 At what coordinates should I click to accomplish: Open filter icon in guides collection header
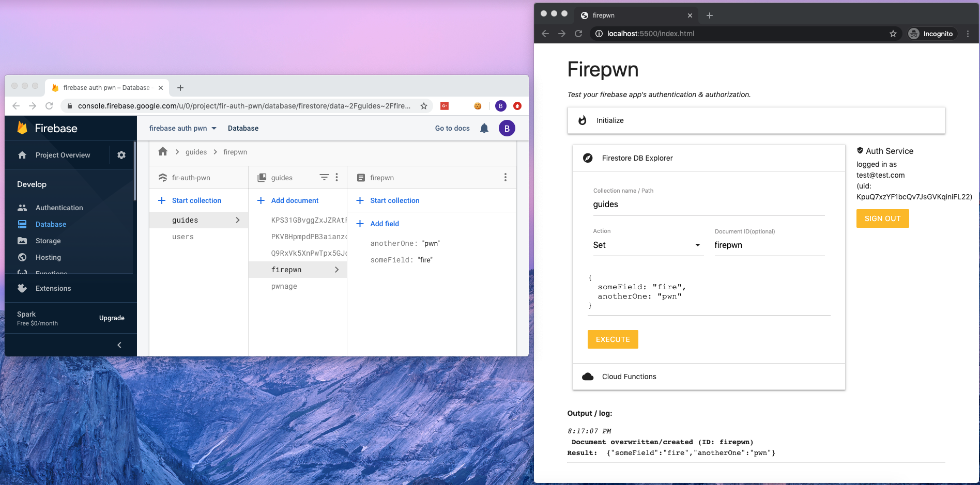(324, 177)
